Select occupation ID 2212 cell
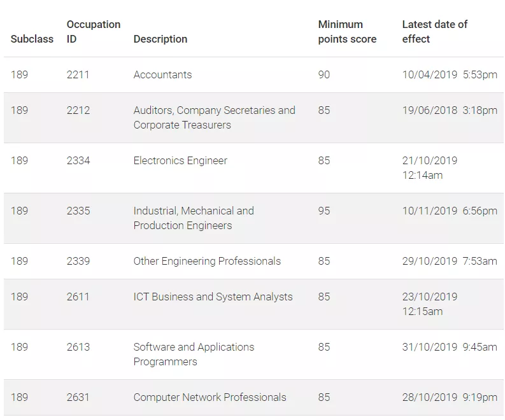Image resolution: width=505 pixels, height=420 pixels. 78,110
